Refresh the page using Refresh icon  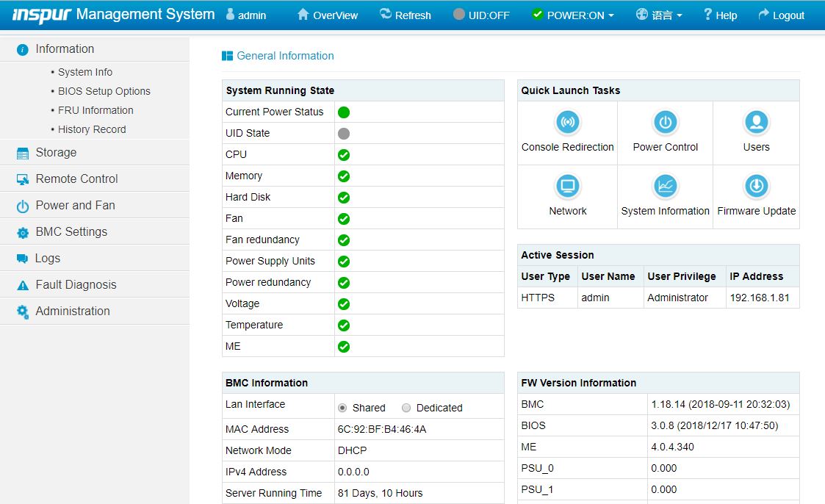point(386,15)
